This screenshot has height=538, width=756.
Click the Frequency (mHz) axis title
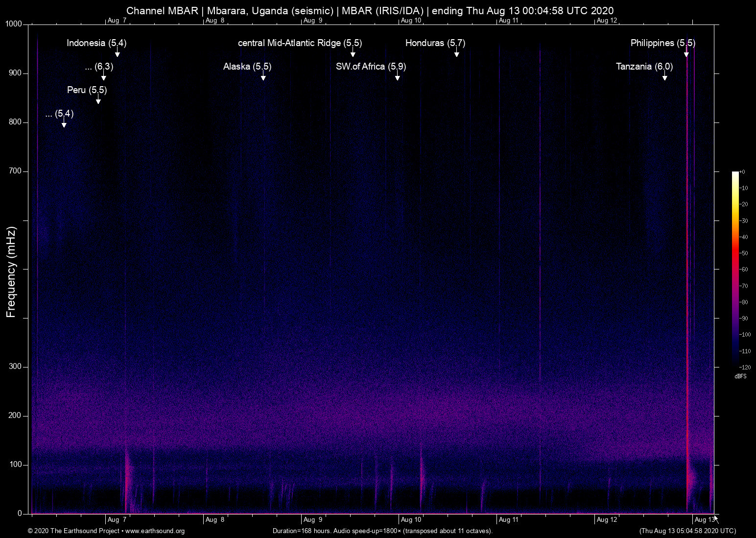click(11, 272)
